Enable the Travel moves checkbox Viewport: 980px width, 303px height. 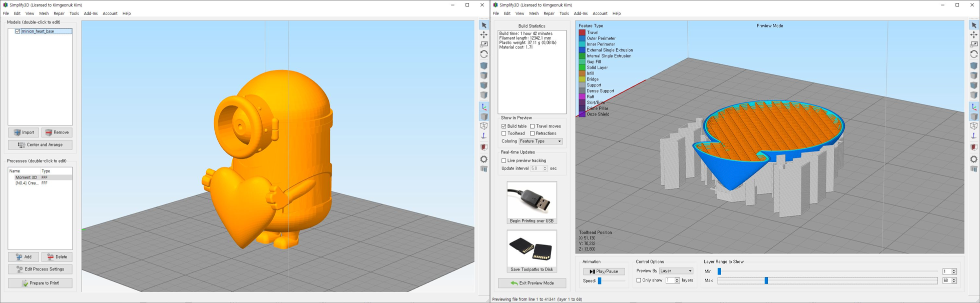[x=532, y=126]
